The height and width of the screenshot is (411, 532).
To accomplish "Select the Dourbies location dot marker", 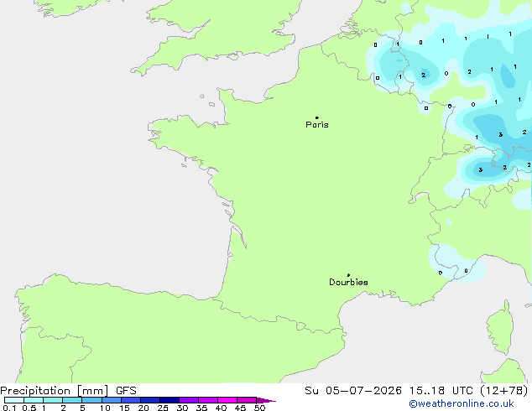I will coord(348,275).
